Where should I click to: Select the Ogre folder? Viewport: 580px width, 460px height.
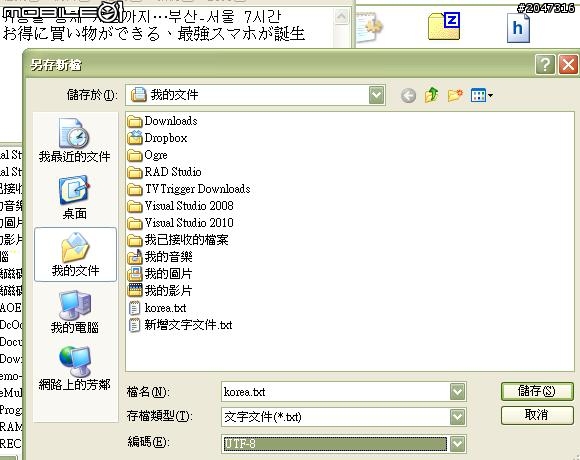tap(147, 155)
